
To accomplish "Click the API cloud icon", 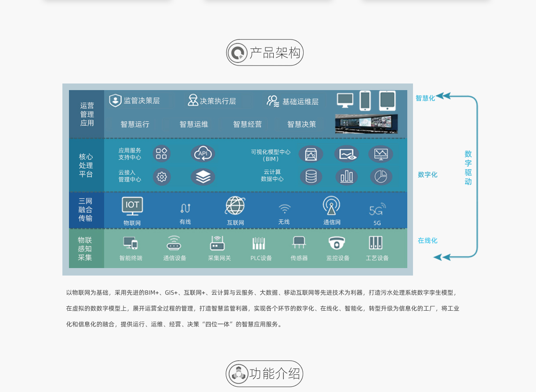I will tap(203, 153).
